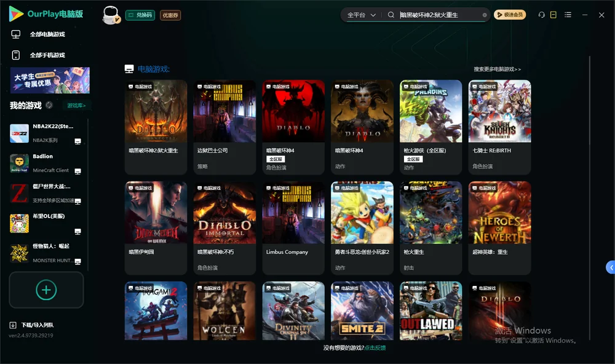Open customer service headset icon
The image size is (615, 364).
[x=542, y=15]
